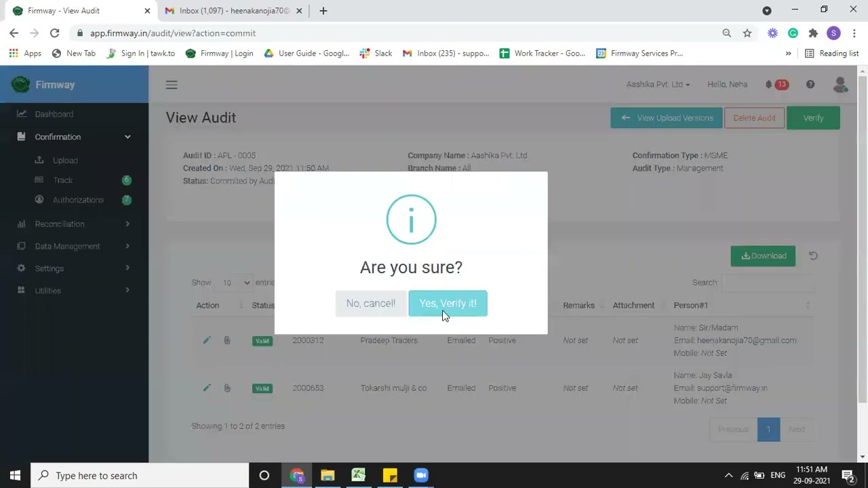Open File Explorer from taskbar

(x=328, y=475)
